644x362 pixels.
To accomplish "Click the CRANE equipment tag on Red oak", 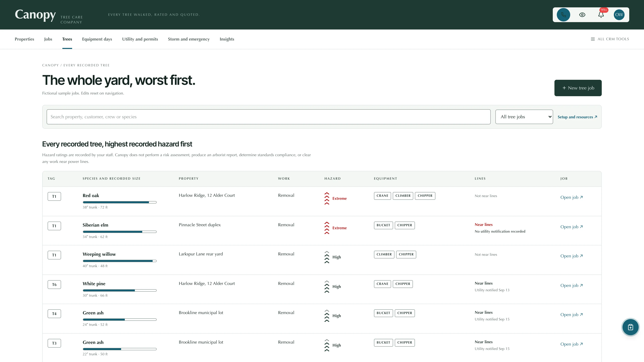I will coord(382,196).
